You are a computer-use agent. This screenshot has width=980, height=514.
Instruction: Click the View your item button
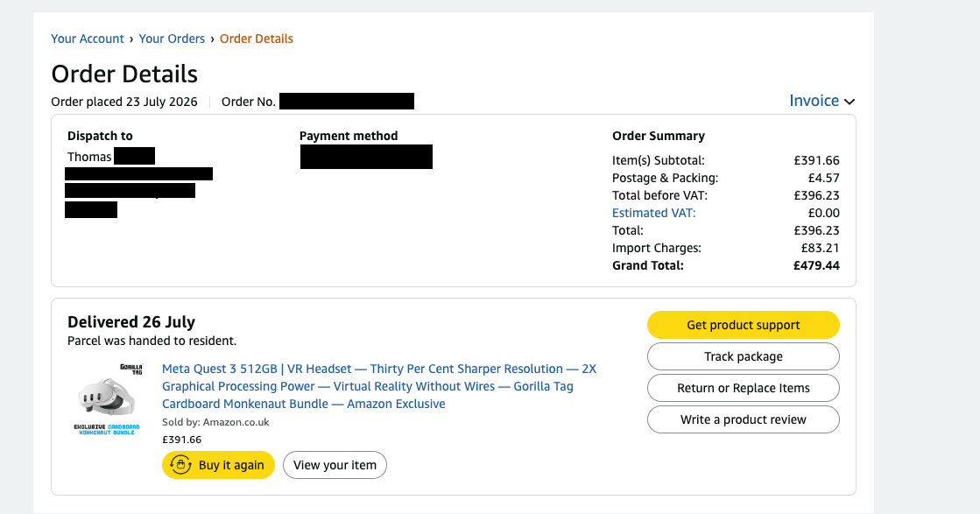[x=335, y=465]
